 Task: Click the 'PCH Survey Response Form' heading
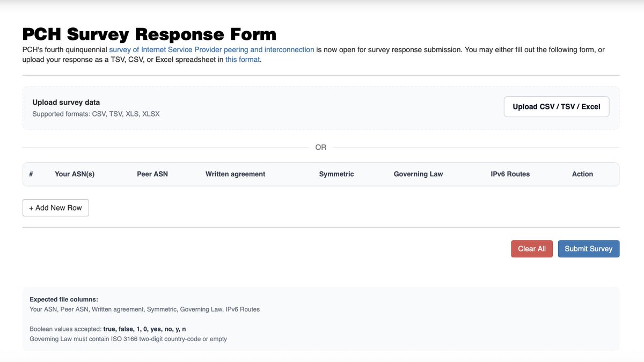[149, 34]
